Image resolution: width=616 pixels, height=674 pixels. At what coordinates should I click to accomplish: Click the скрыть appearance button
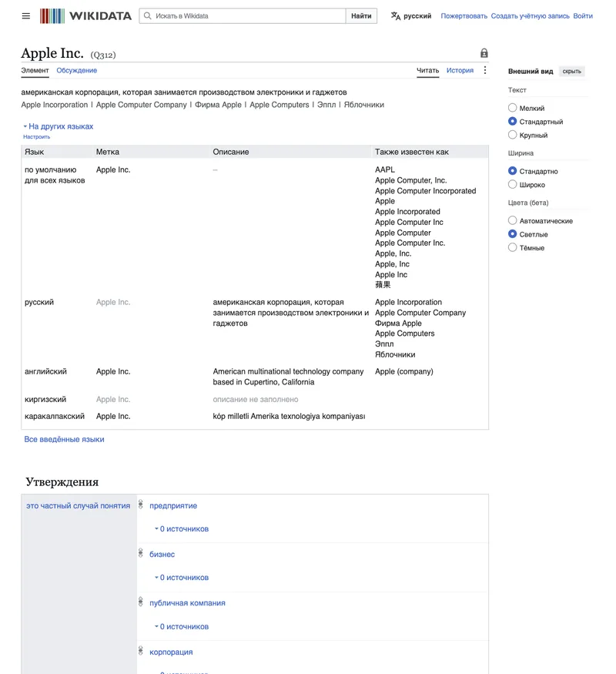pos(572,72)
